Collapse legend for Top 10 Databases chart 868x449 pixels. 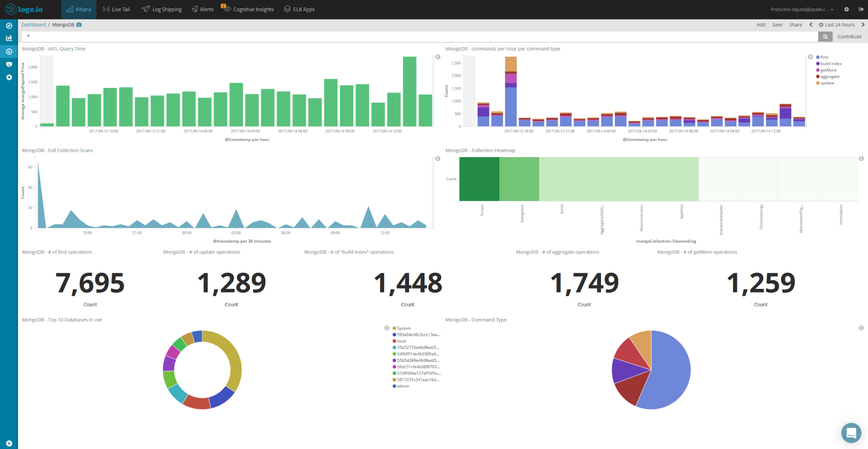[386, 328]
